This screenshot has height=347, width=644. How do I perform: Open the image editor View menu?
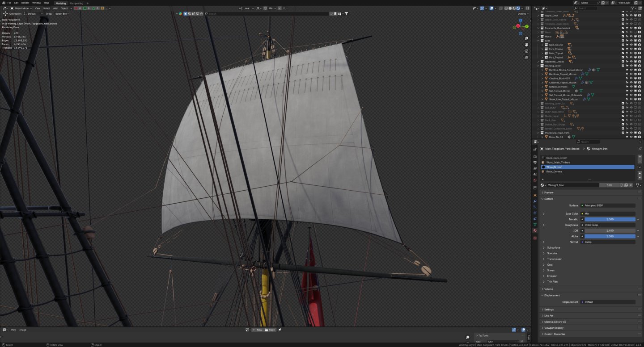tap(13, 330)
